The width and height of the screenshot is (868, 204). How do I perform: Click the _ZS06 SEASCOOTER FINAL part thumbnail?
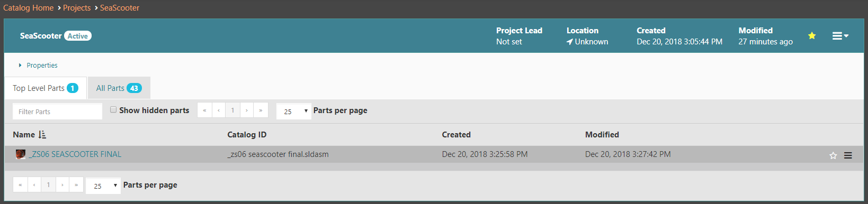pyautogui.click(x=21, y=154)
